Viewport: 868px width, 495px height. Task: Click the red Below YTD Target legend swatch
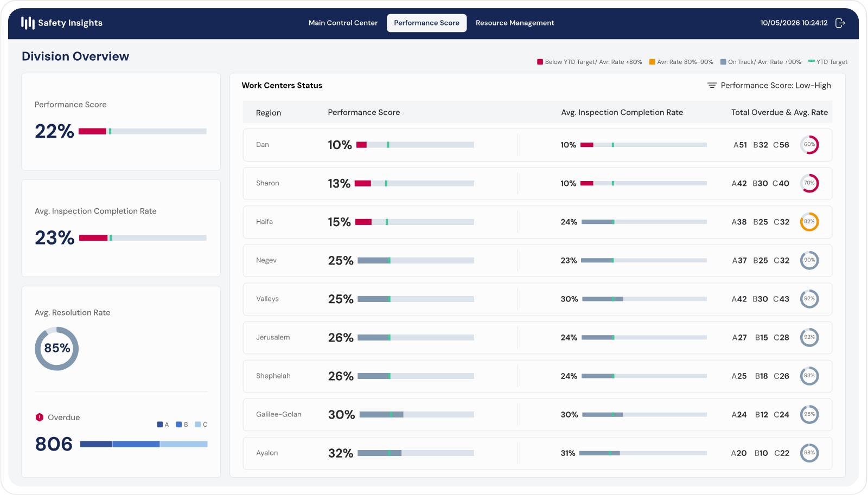(540, 62)
